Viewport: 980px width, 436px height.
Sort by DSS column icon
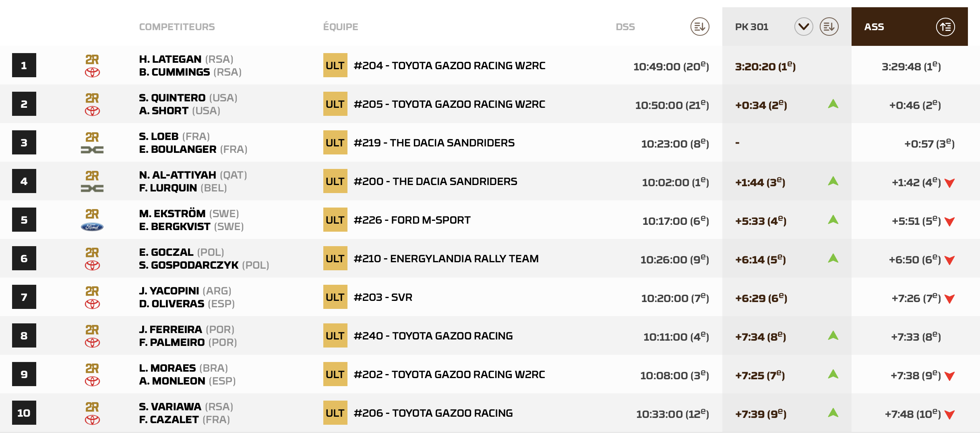(700, 27)
